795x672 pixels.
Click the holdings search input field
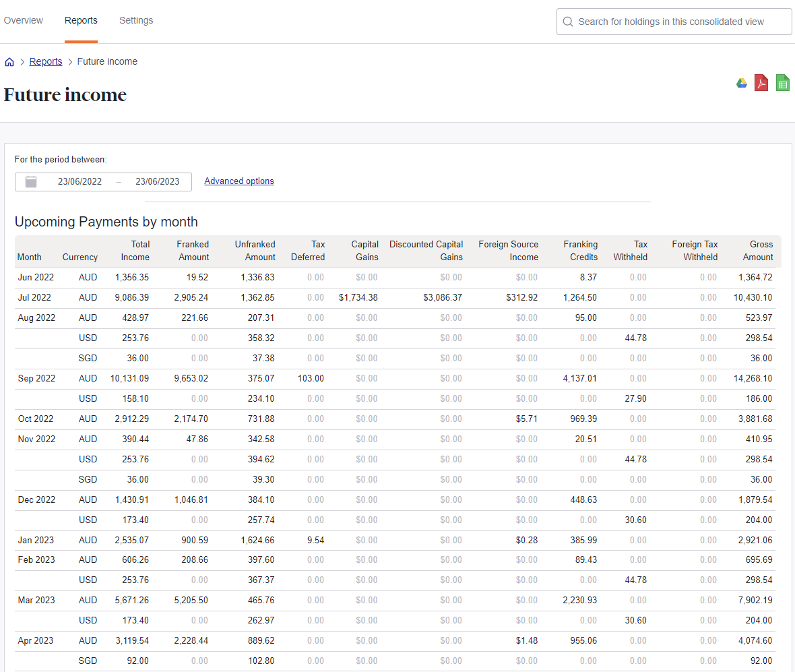coord(674,22)
